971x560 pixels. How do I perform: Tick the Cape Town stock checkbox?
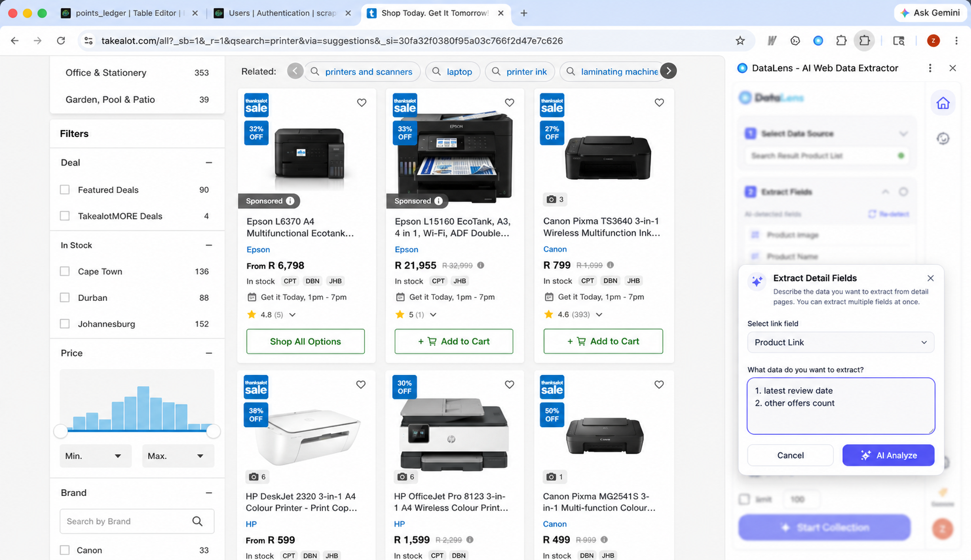coord(65,271)
